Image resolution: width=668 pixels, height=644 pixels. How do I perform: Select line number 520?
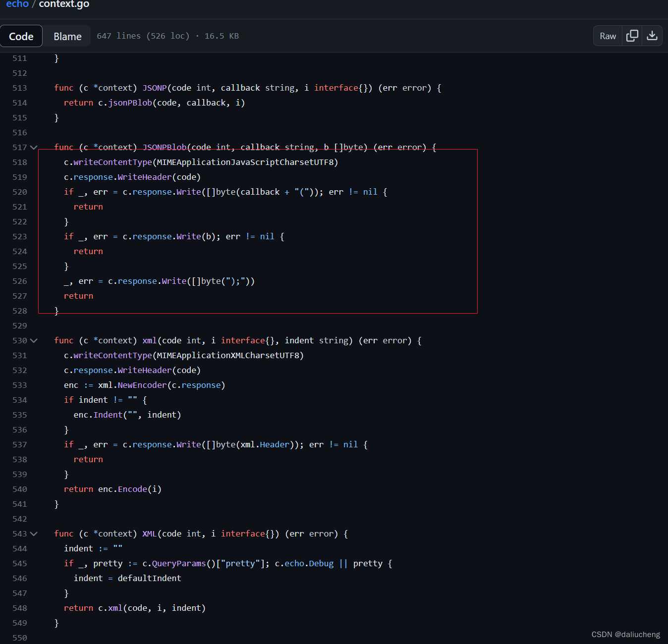tap(20, 192)
